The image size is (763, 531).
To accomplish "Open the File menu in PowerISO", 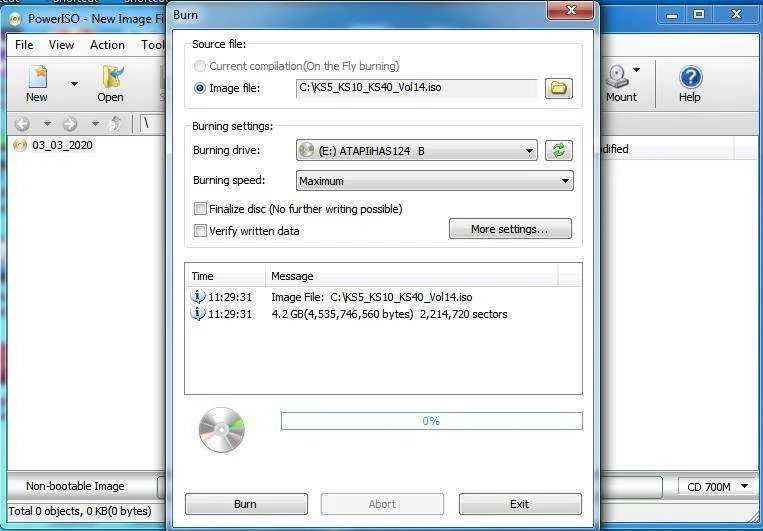I will (x=24, y=45).
